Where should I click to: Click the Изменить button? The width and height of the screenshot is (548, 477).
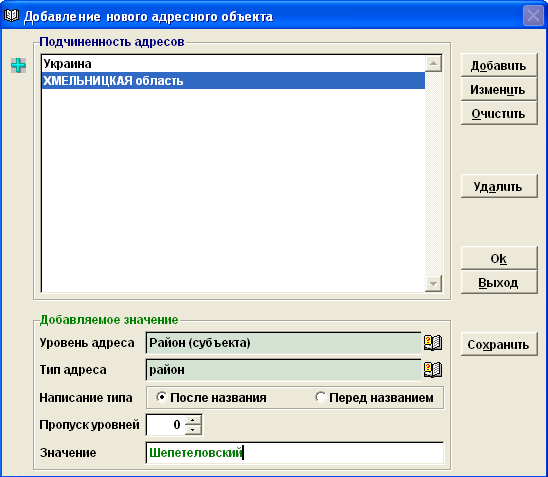[x=499, y=89]
